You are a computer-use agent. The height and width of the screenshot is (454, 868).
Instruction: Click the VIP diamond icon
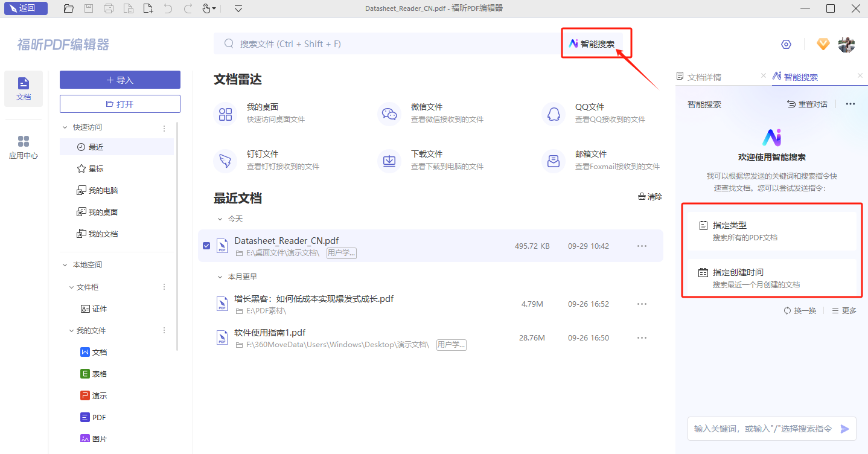(x=823, y=44)
